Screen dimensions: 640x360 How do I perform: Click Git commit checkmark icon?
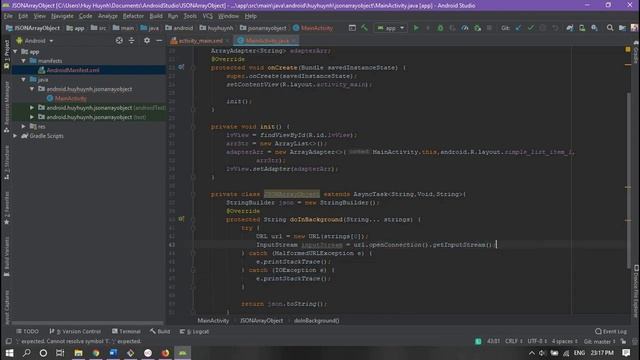pyautogui.click(x=531, y=28)
